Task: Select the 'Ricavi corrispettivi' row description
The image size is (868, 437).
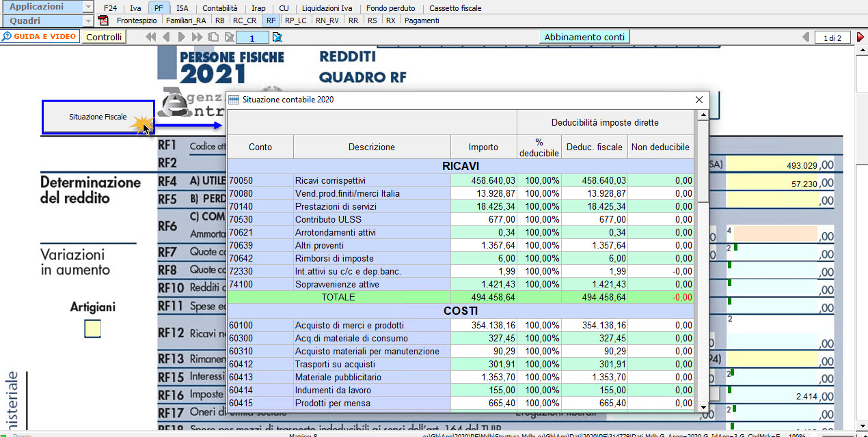Action: point(372,180)
